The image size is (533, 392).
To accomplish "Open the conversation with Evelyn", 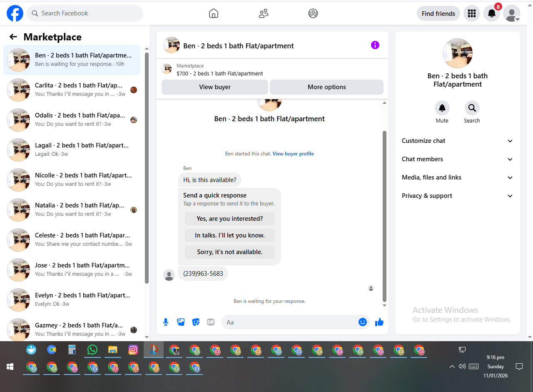I will click(x=72, y=300).
